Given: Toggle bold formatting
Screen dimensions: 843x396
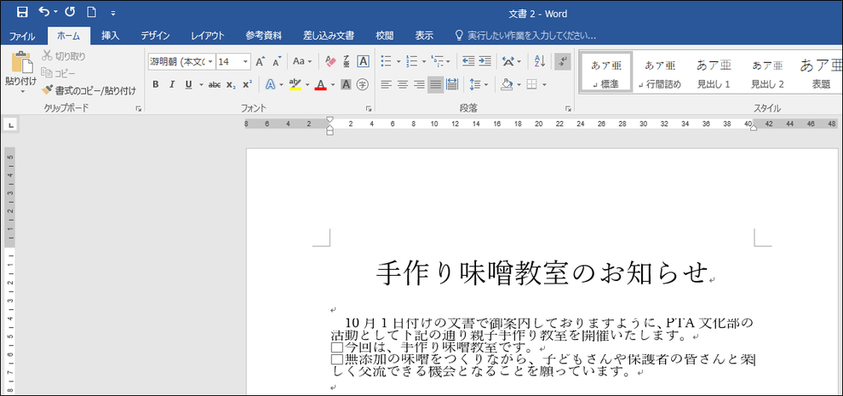Looking at the screenshot, I should point(155,84).
